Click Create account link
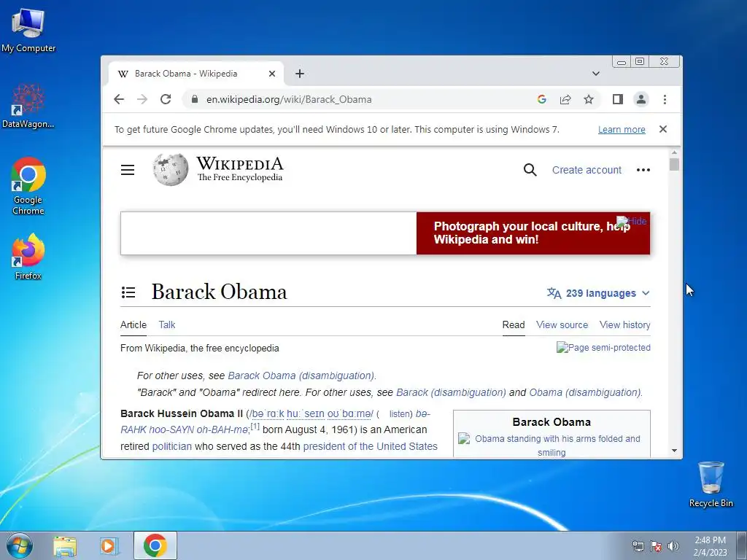 (587, 170)
